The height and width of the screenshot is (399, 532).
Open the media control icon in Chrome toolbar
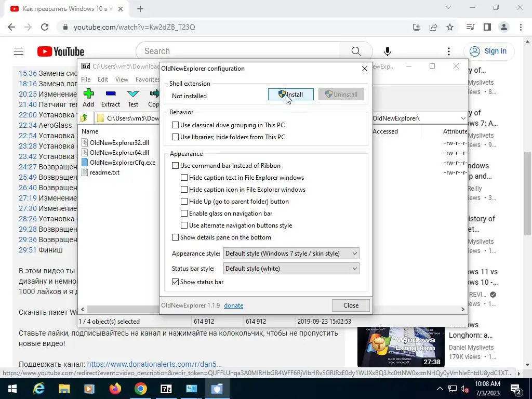pos(470,27)
